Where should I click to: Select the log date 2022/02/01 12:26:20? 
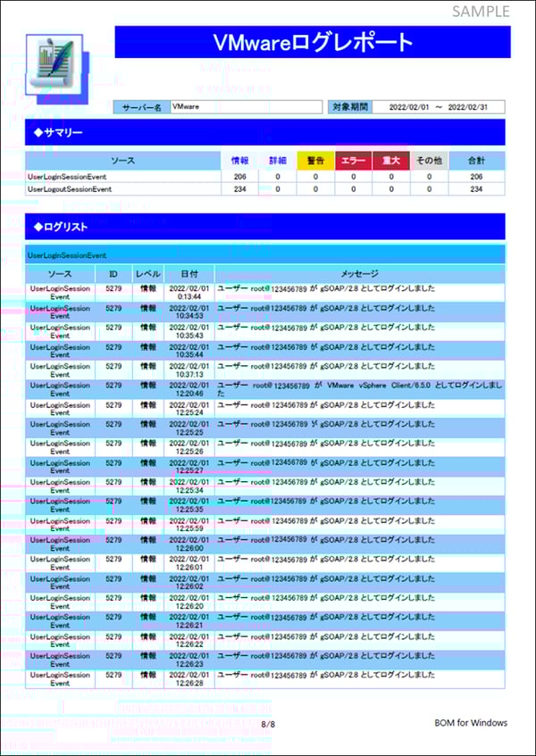click(x=189, y=602)
